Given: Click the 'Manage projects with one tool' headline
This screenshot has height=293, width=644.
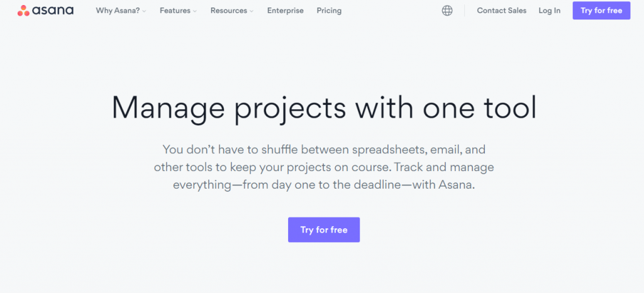Looking at the screenshot, I should tap(324, 108).
